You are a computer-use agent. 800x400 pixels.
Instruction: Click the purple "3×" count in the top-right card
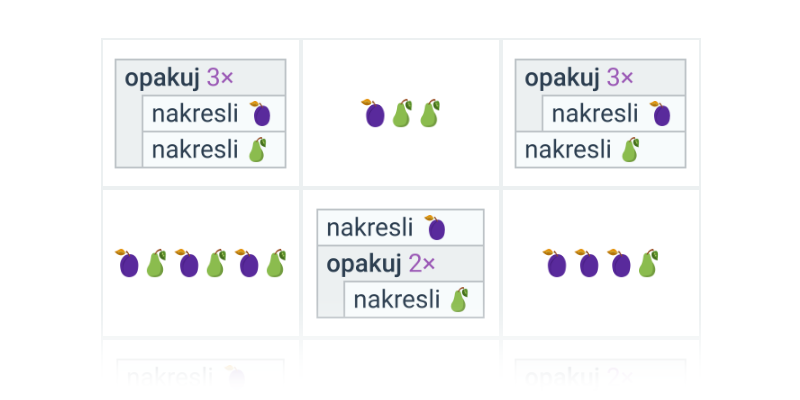coord(621,78)
